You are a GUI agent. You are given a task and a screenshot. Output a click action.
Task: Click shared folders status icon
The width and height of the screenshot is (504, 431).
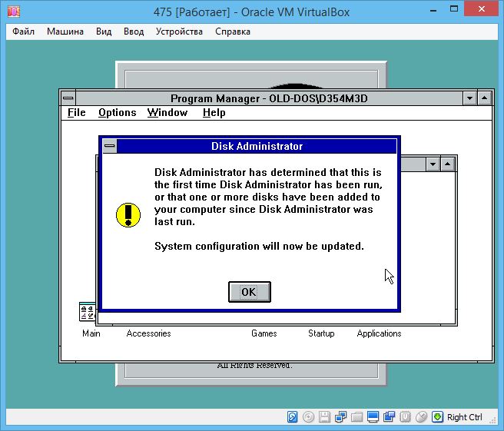(356, 417)
